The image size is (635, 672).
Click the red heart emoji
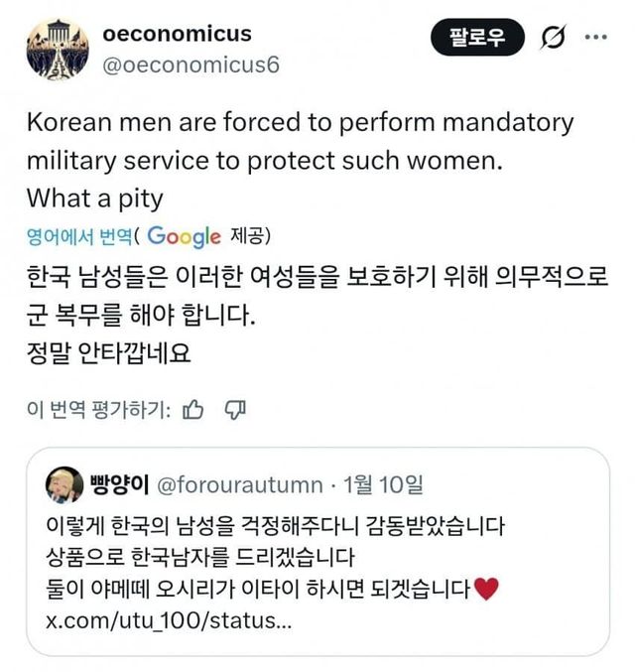point(486,589)
